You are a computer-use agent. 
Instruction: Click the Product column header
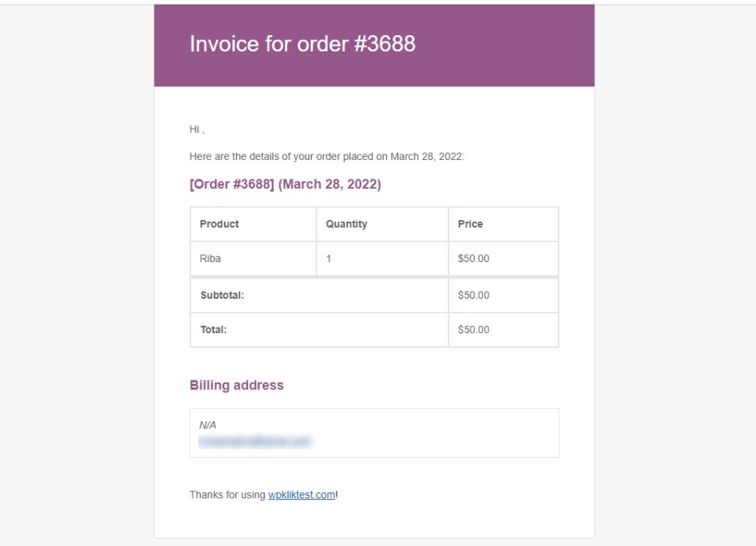point(253,224)
